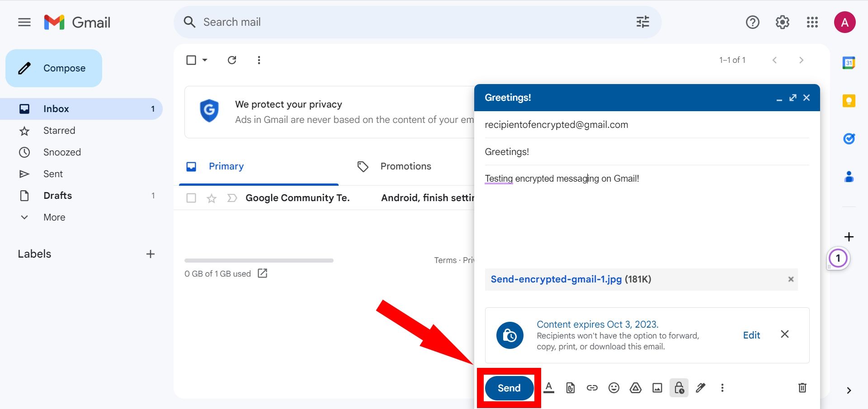
Task: Discard draft with trash icon
Action: [x=802, y=388]
